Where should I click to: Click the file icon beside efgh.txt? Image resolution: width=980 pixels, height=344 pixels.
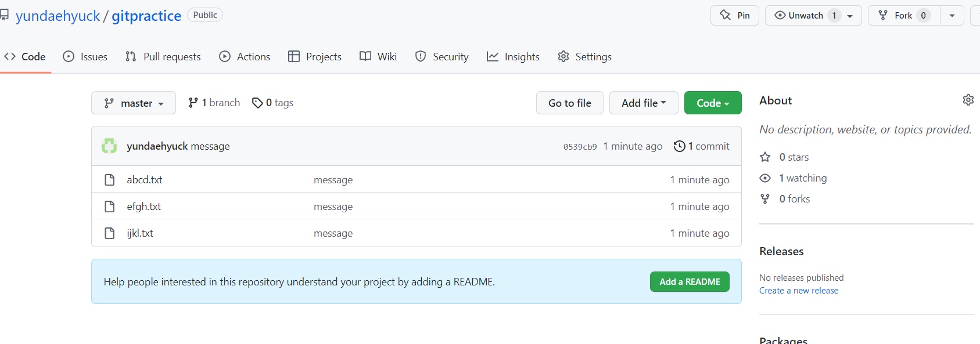[109, 207]
